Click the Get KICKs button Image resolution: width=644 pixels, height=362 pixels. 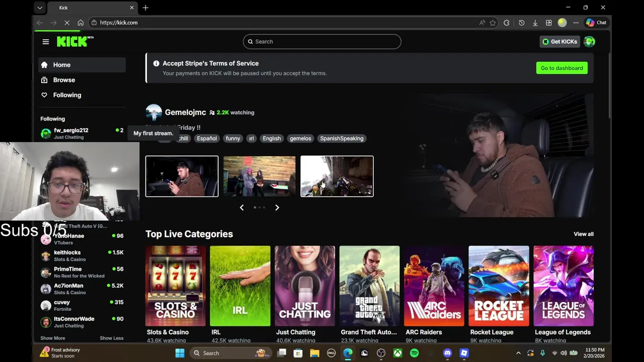click(x=559, y=42)
